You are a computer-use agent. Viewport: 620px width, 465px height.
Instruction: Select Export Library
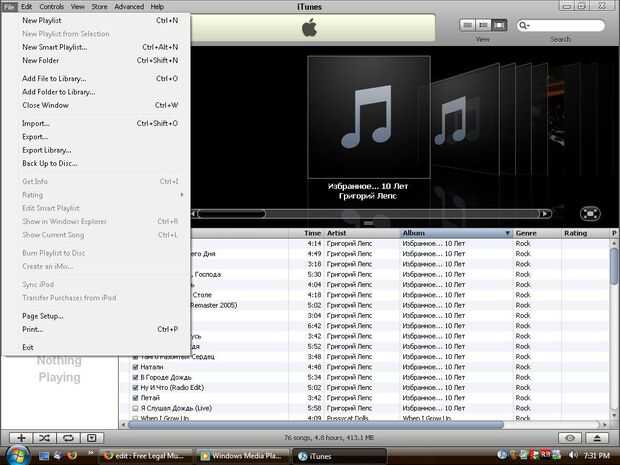tap(97, 150)
